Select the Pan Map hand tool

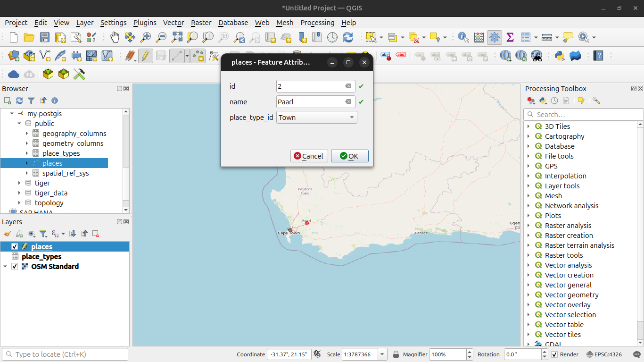click(x=115, y=37)
